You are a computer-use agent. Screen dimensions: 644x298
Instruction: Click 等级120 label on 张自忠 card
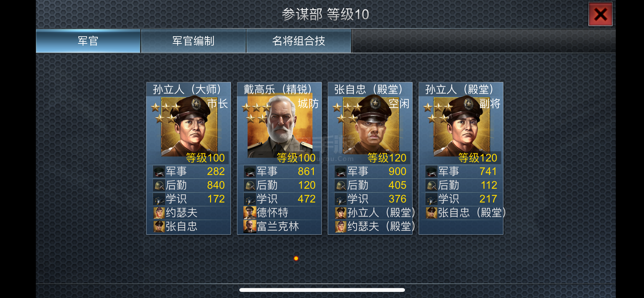[387, 158]
